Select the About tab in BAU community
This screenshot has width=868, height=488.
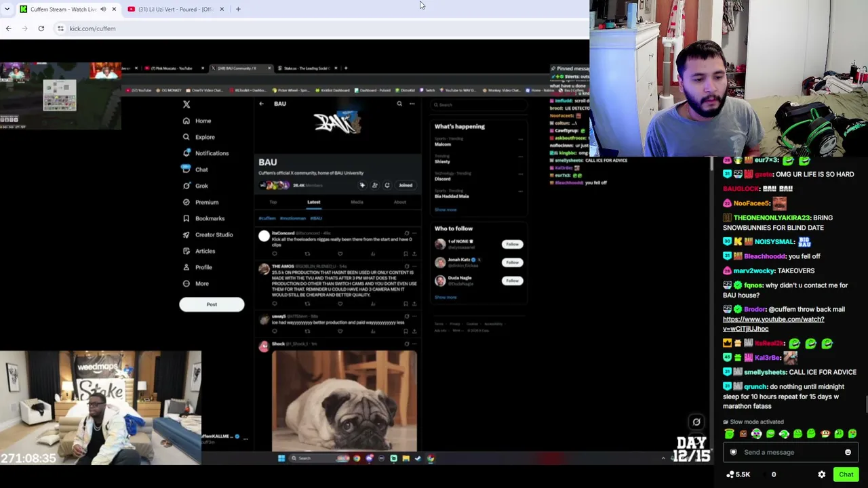[400, 202]
